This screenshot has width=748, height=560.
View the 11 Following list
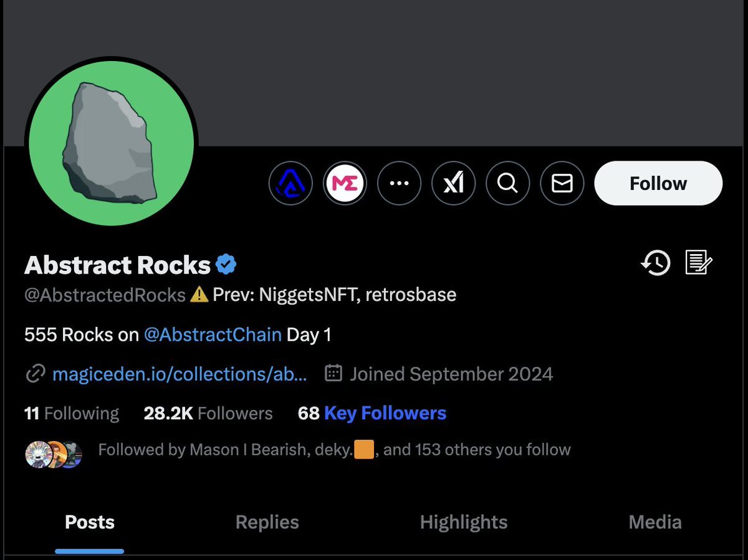coord(72,413)
